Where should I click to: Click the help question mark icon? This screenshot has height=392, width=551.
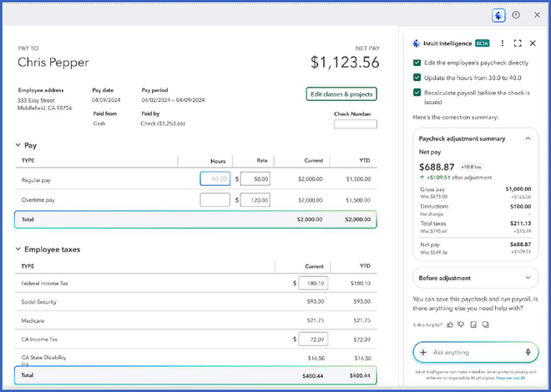click(515, 15)
